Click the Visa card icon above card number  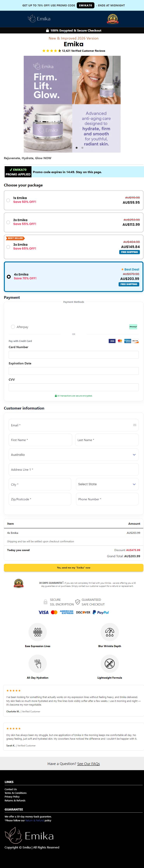pyautogui.click(x=112, y=341)
